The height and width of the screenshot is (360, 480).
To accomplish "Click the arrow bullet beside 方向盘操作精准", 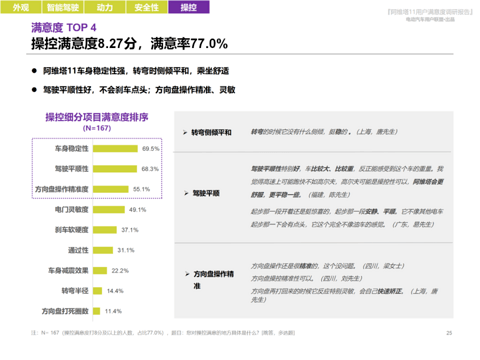I will pos(187,274).
